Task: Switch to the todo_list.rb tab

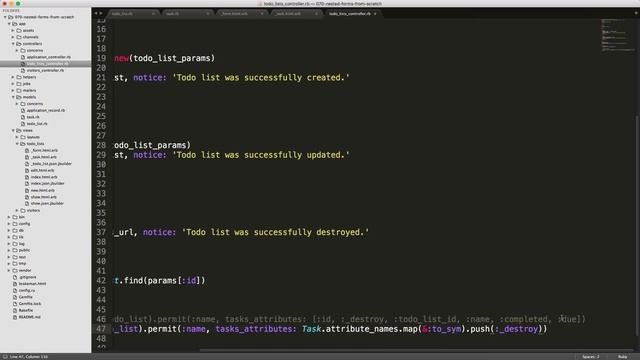Action: point(133,13)
